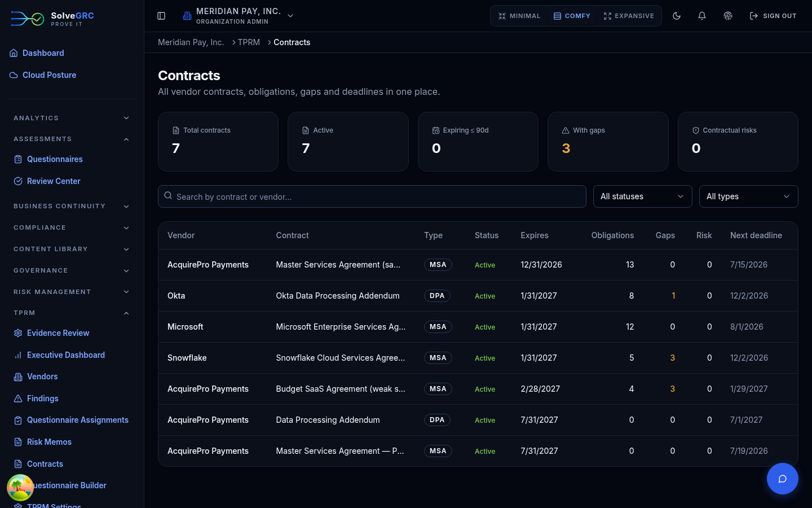The image size is (812, 508).
Task: Sort by the Expires column header
Action: 535,235
